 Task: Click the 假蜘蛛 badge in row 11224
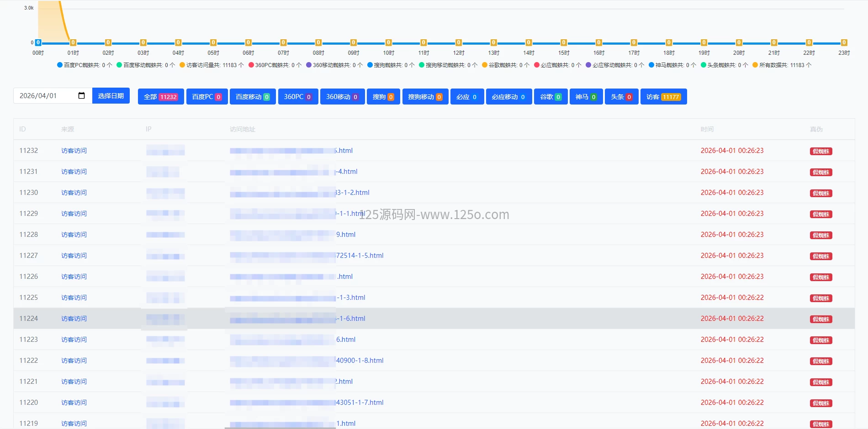coord(820,319)
